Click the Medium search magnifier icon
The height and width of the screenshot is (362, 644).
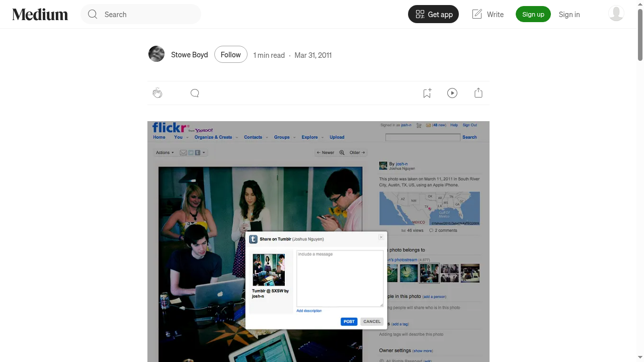pyautogui.click(x=93, y=14)
